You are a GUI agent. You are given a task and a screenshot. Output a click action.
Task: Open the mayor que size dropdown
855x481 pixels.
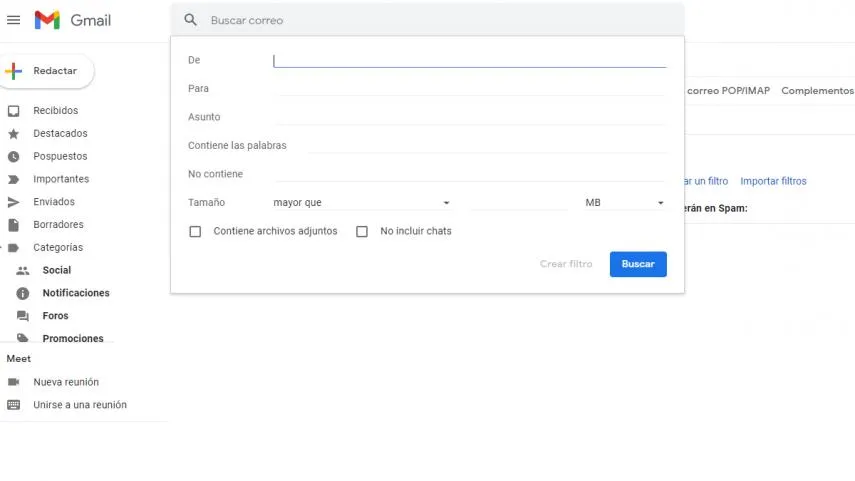(362, 203)
